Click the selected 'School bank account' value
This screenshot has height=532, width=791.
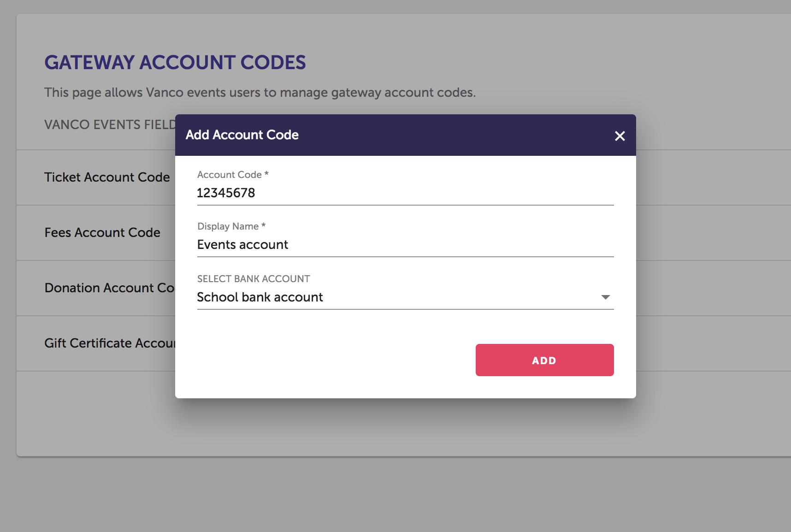(260, 297)
